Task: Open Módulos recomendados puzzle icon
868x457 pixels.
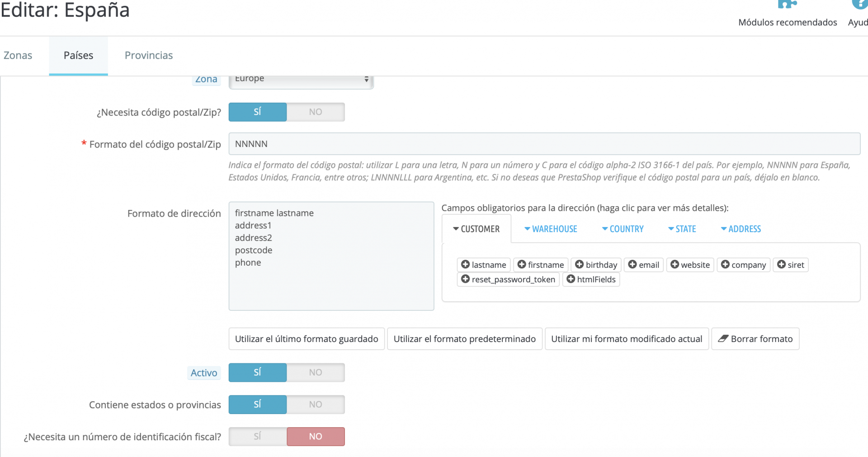Action: [787, 5]
